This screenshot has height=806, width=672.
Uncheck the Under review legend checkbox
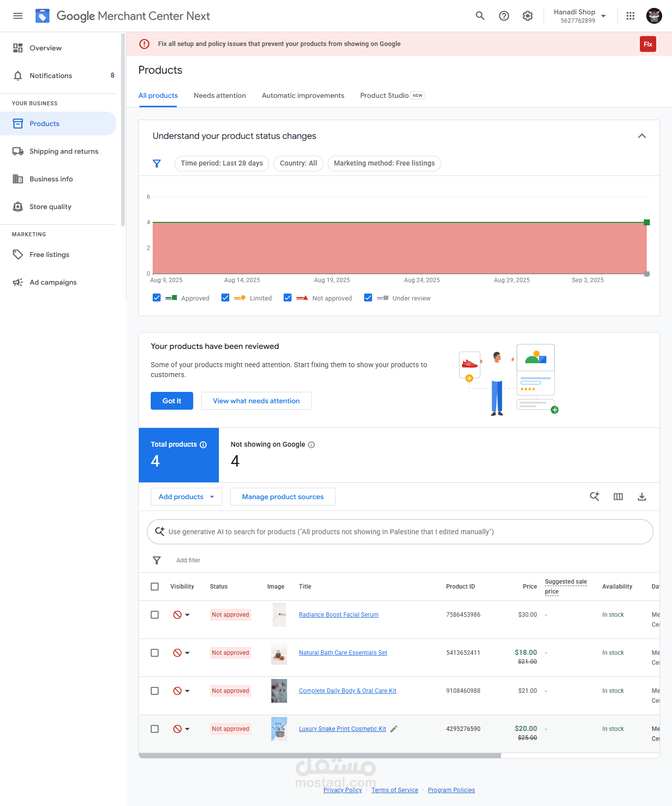(368, 297)
